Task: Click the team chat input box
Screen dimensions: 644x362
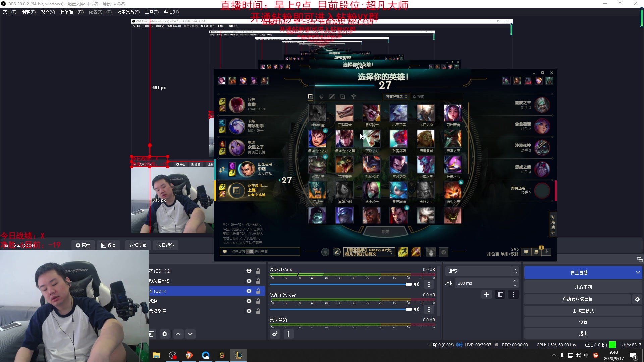Action: coord(260,252)
